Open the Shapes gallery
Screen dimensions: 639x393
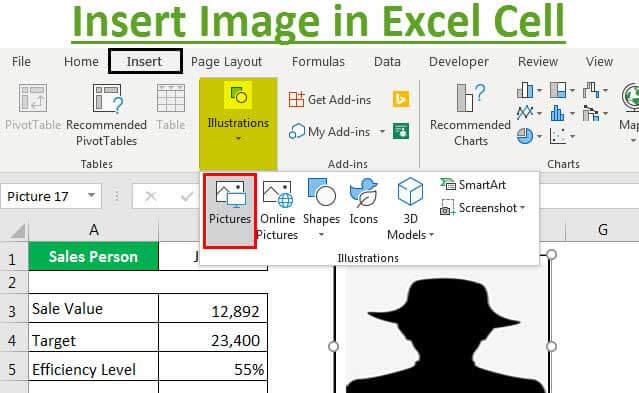[x=321, y=208]
